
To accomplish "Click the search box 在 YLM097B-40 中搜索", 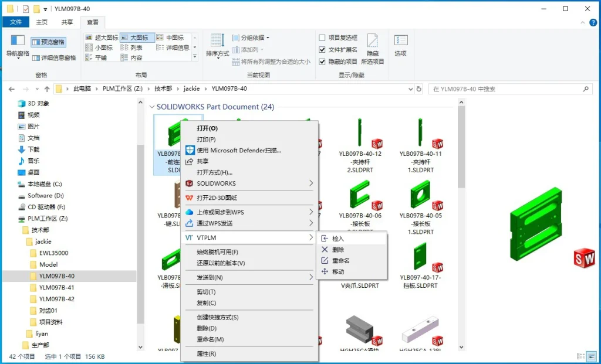I will click(506, 89).
